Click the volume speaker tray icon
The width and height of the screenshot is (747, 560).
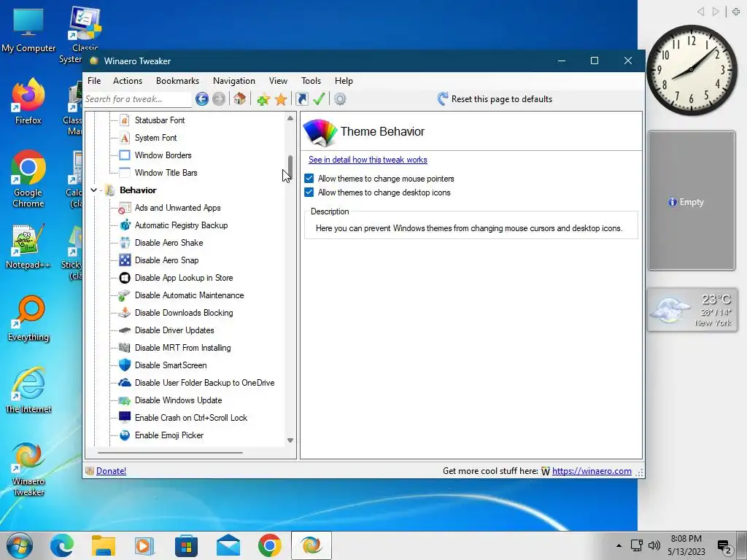tap(654, 545)
